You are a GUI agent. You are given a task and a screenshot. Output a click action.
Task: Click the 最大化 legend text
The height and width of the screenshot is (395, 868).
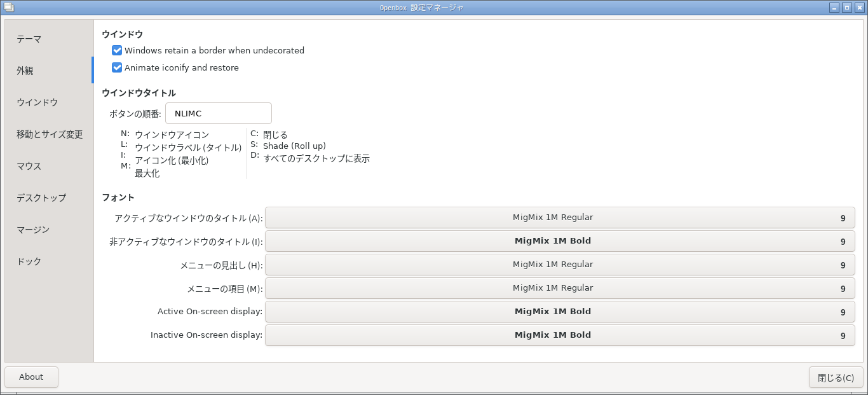[147, 173]
